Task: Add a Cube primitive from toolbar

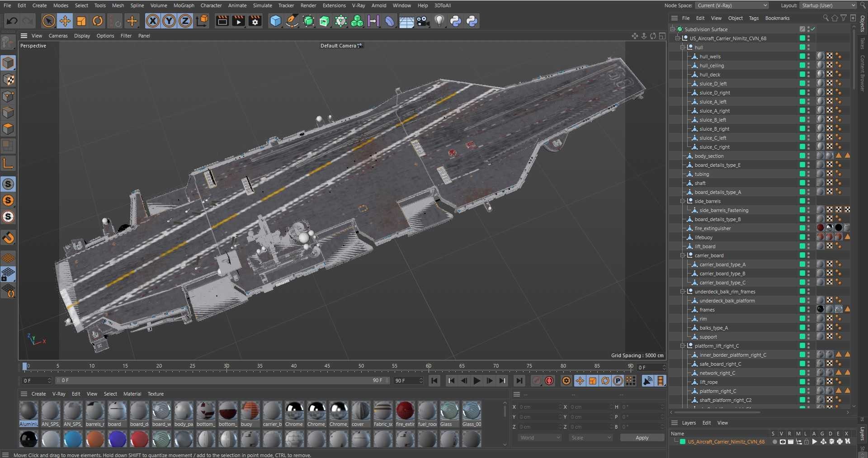Action: point(275,21)
